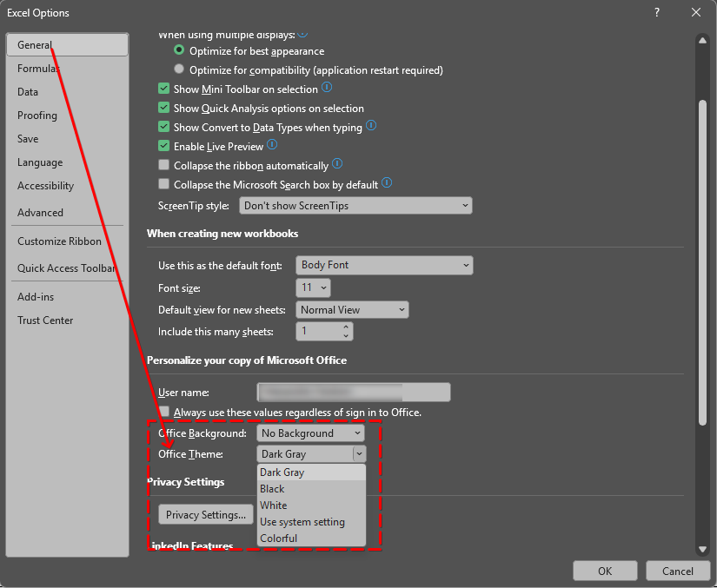Image resolution: width=717 pixels, height=588 pixels.
Task: Open info icon beside Collapse the ribbon automatically
Action: click(337, 163)
